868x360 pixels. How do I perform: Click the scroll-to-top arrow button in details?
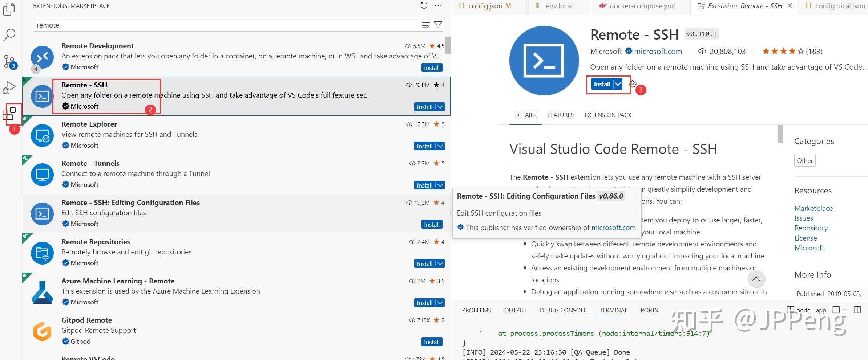(x=756, y=279)
